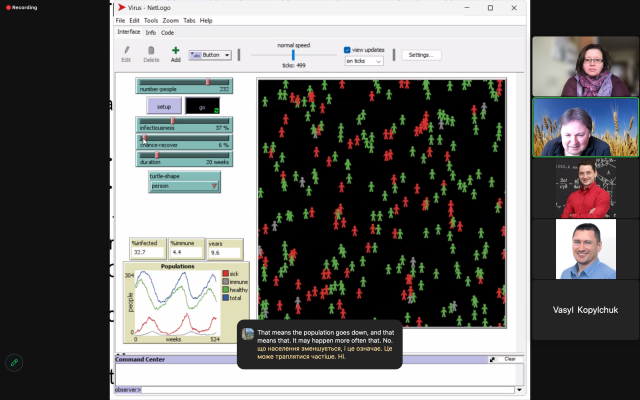Open the on ticks update mode dropdown
This screenshot has width=640, height=400.
pos(364,61)
